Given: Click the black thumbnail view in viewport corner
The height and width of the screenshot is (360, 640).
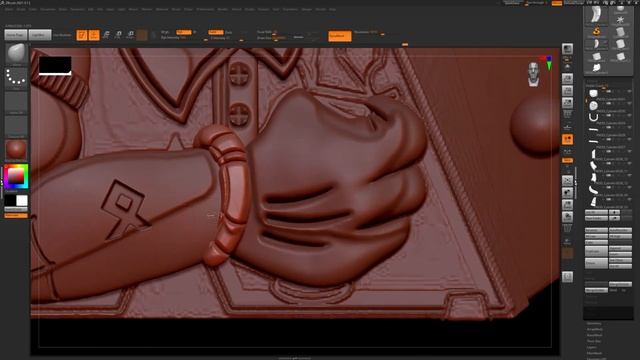Looking at the screenshot, I should [x=55, y=66].
